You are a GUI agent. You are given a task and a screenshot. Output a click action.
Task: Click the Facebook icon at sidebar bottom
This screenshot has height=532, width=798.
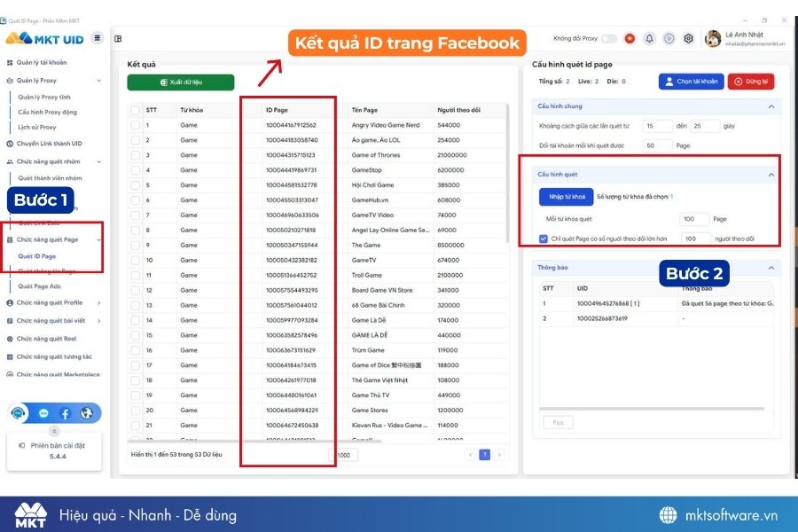click(66, 413)
